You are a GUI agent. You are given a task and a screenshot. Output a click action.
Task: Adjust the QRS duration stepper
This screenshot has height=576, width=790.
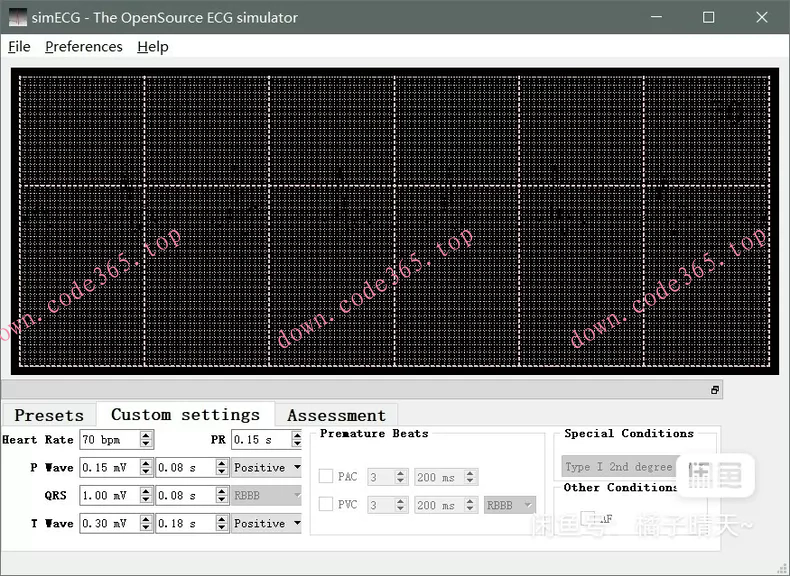click(x=221, y=495)
